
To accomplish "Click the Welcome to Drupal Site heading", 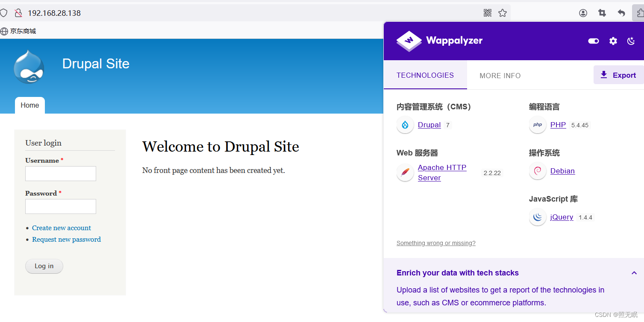I will 221,146.
